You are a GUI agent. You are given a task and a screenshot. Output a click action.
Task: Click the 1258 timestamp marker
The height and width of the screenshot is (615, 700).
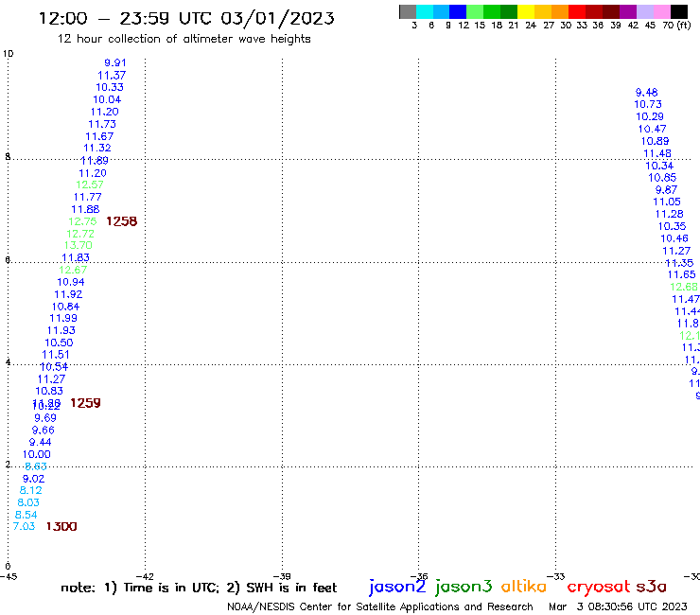(x=122, y=221)
